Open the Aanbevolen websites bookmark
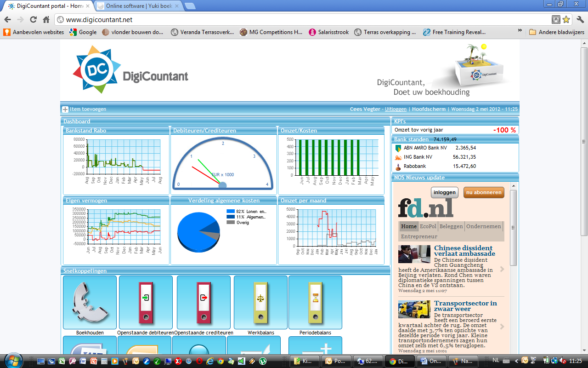Viewport: 588px width, 368px height. 34,32
